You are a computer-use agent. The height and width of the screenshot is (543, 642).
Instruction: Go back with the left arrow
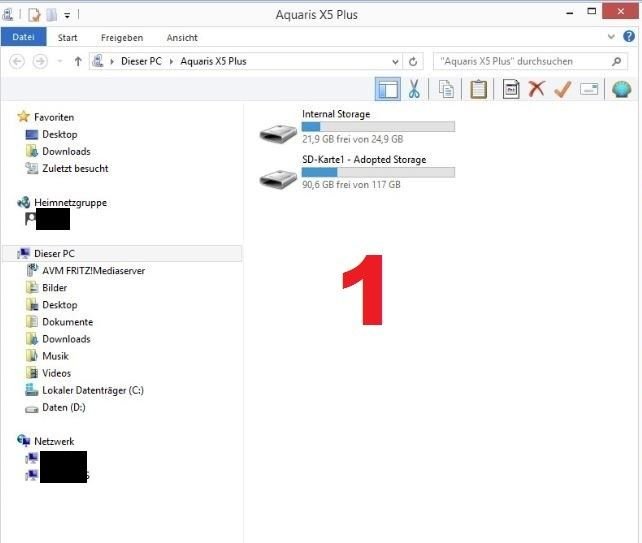click(17, 61)
